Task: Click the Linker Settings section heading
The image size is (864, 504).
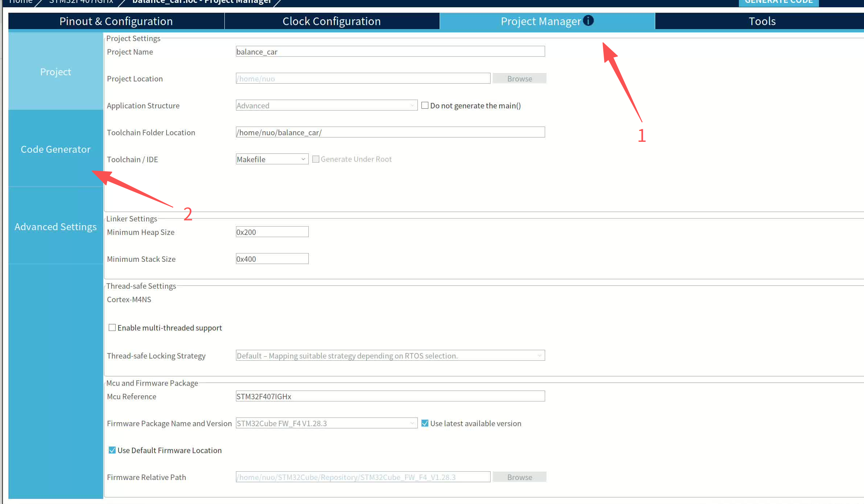Action: (x=132, y=219)
